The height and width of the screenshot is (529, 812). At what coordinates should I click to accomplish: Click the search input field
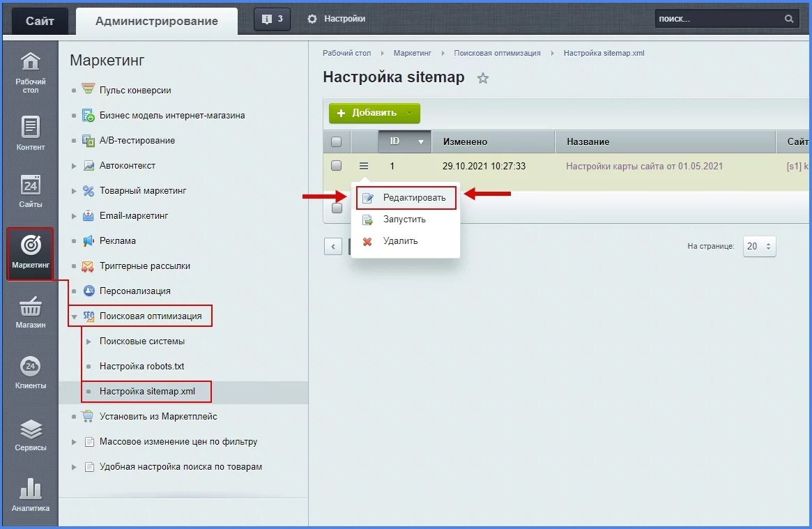(718, 20)
